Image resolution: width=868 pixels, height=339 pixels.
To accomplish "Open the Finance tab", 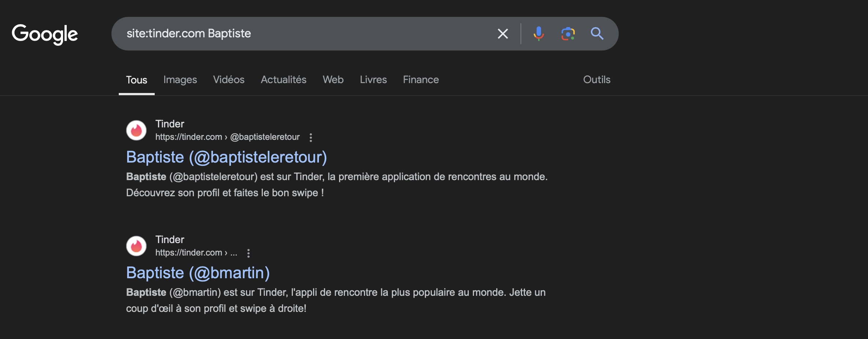I will (421, 80).
